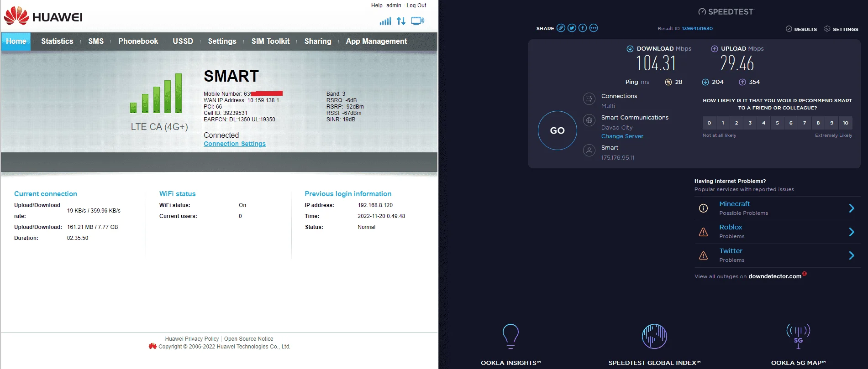868x369 pixels.
Task: Visit downdetector.com link
Action: (775, 276)
